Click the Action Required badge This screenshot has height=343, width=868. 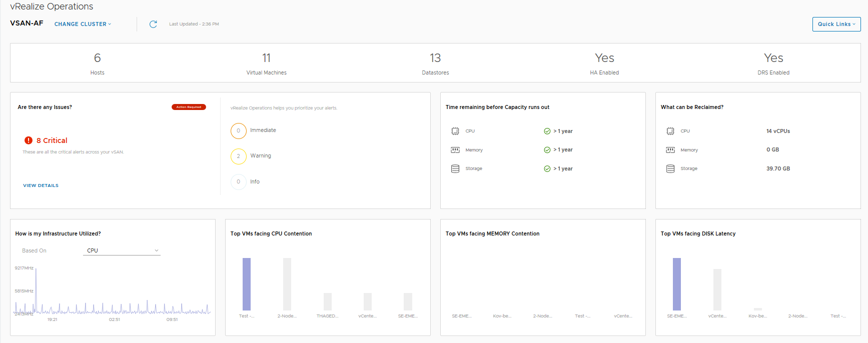tap(189, 107)
